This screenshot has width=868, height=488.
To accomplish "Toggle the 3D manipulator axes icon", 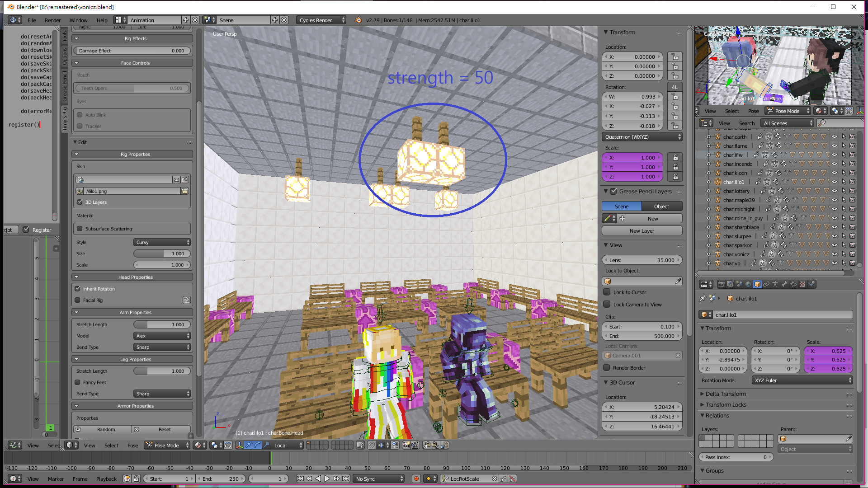I will pyautogui.click(x=239, y=445).
